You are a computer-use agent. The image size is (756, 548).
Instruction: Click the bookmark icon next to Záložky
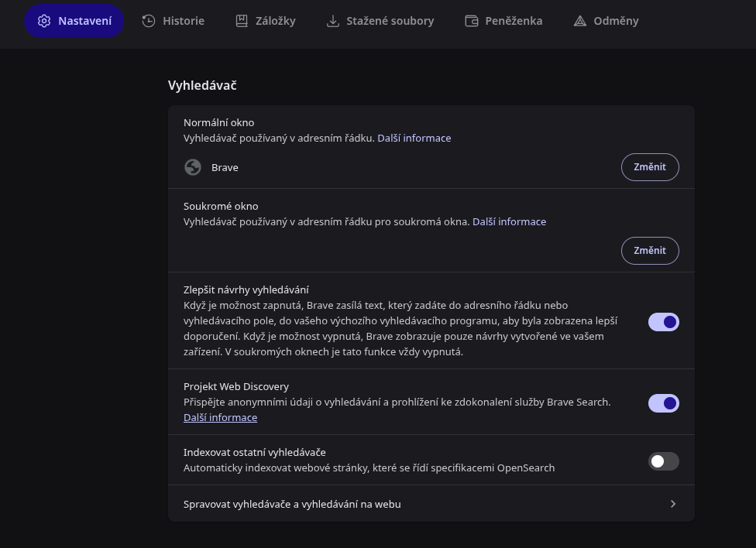[242, 21]
